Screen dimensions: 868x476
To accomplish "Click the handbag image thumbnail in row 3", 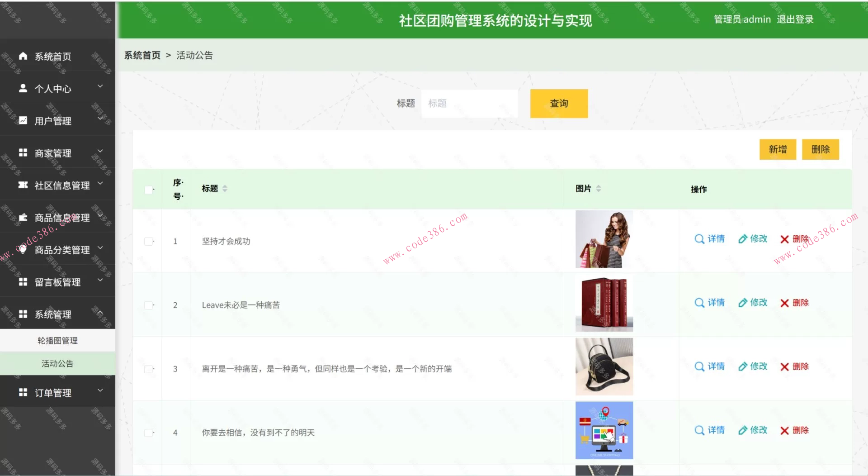I will (x=604, y=367).
